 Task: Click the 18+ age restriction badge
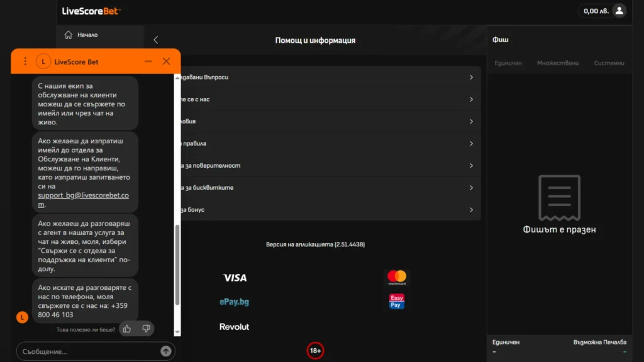(x=315, y=351)
